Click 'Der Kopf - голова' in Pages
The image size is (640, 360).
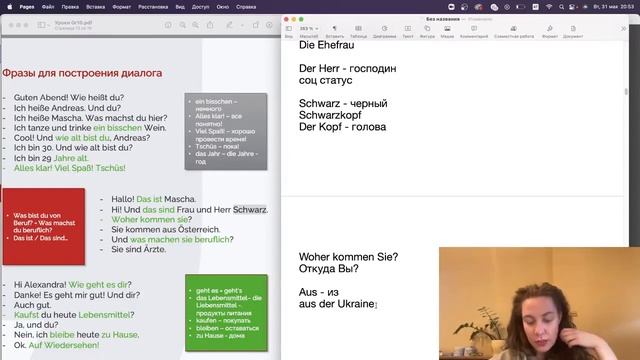(342, 127)
